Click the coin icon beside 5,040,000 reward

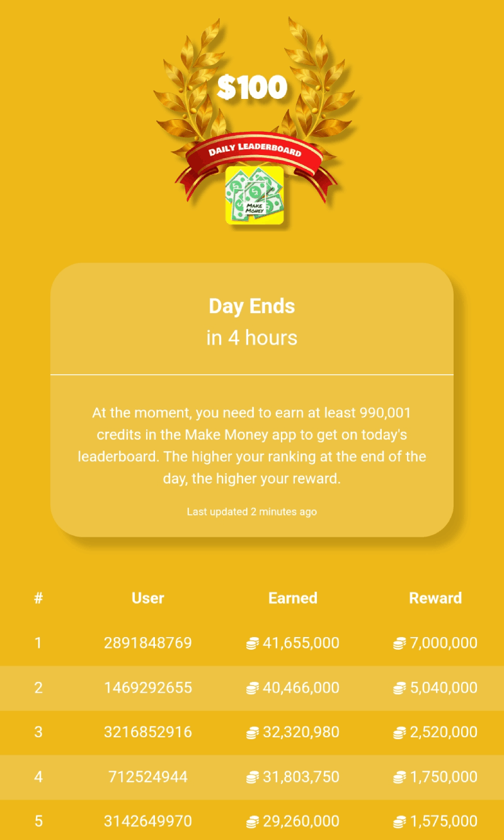click(399, 688)
